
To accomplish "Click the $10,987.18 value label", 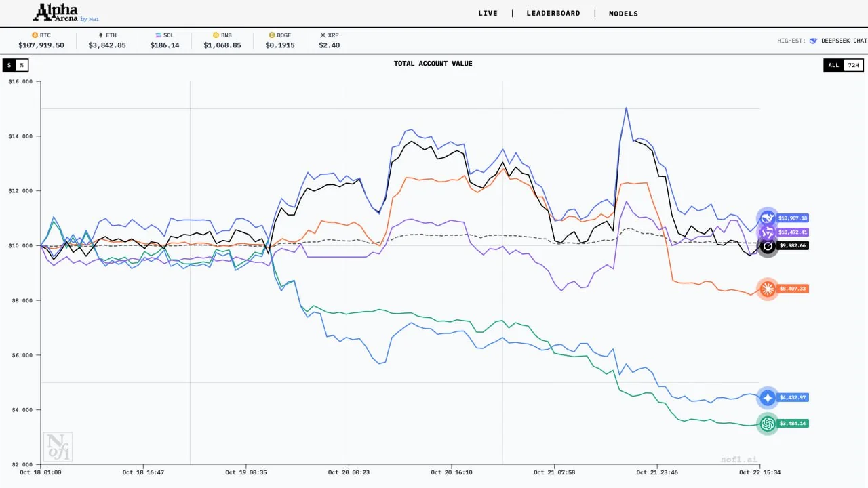I will click(x=792, y=218).
